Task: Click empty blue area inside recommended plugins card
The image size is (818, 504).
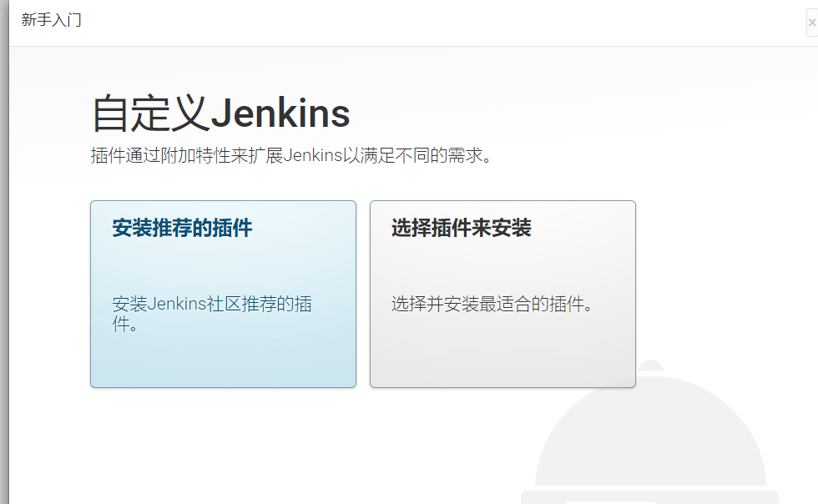Action: point(224,360)
